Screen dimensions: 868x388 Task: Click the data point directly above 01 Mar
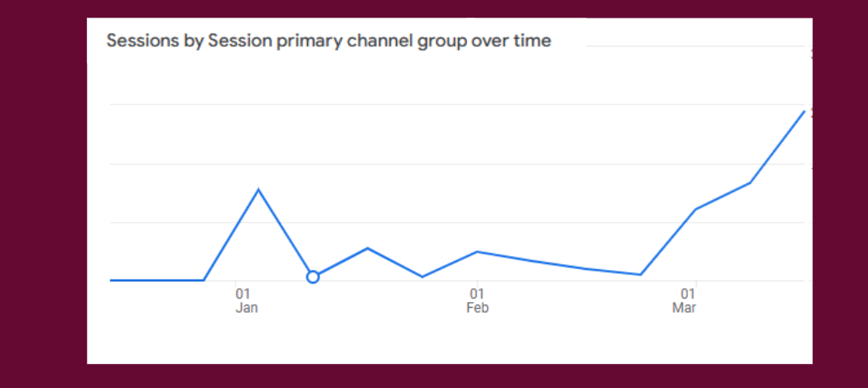pos(694,210)
